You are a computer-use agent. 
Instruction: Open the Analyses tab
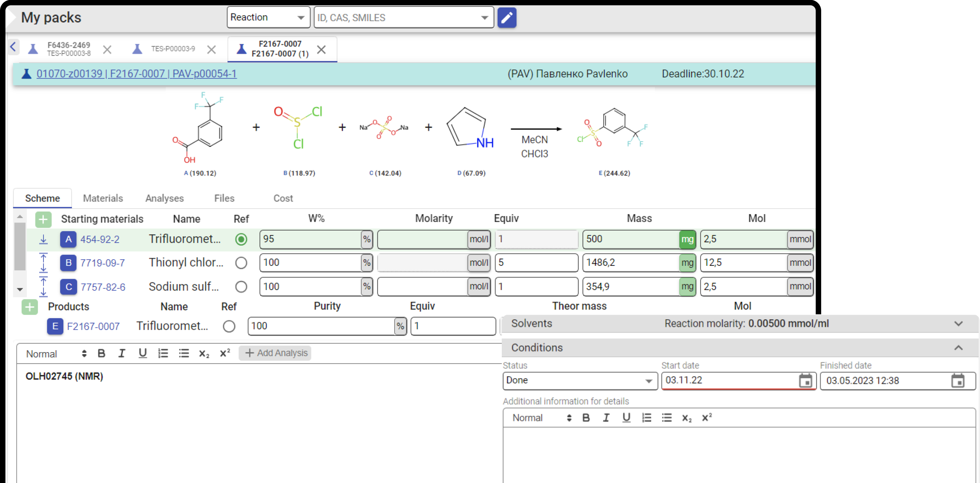(x=164, y=198)
